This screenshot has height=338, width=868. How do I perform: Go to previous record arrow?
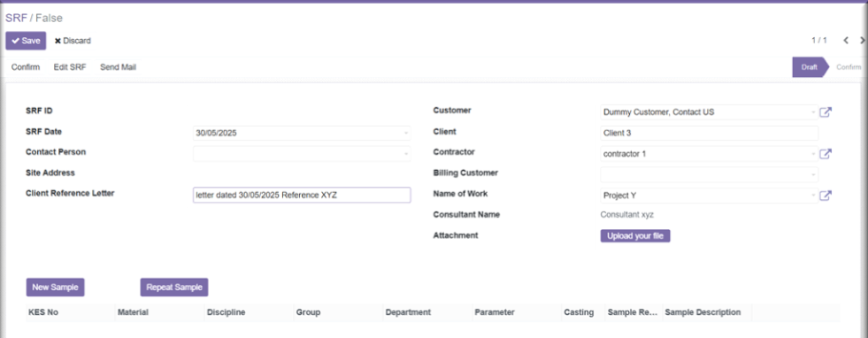point(846,41)
